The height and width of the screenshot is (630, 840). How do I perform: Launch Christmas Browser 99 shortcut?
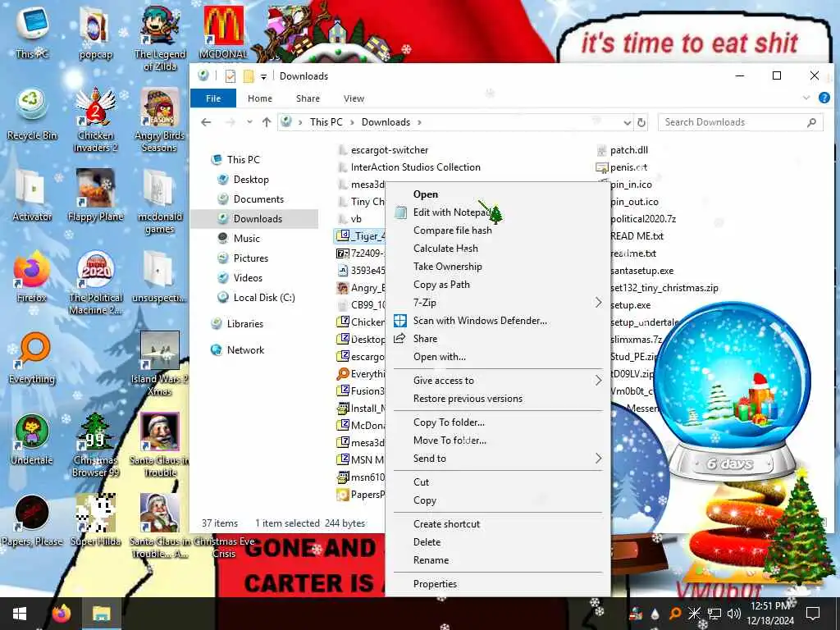click(x=95, y=445)
